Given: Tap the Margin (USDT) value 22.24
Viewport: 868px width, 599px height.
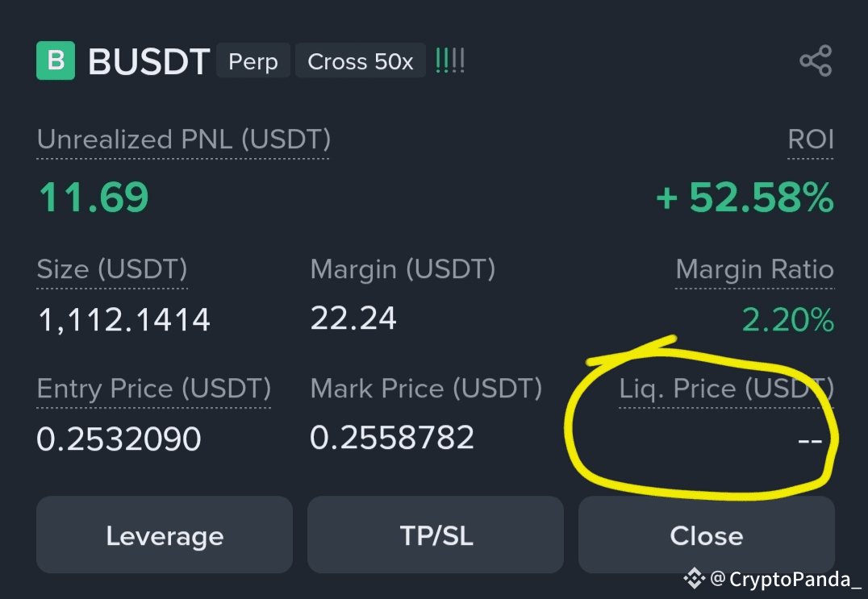Looking at the screenshot, I should [353, 318].
